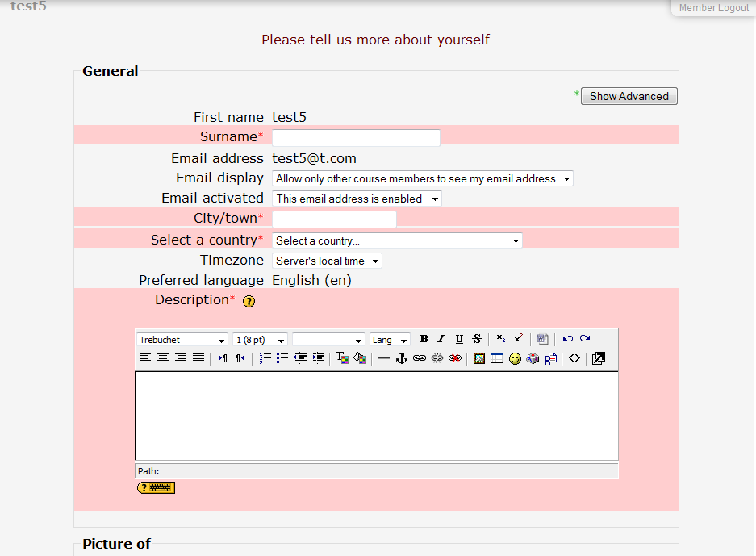Click the insert smiley icon

pyautogui.click(x=515, y=358)
